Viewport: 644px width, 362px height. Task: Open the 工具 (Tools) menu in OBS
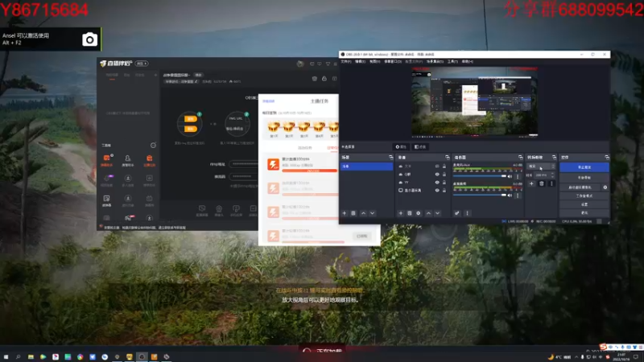tap(452, 62)
